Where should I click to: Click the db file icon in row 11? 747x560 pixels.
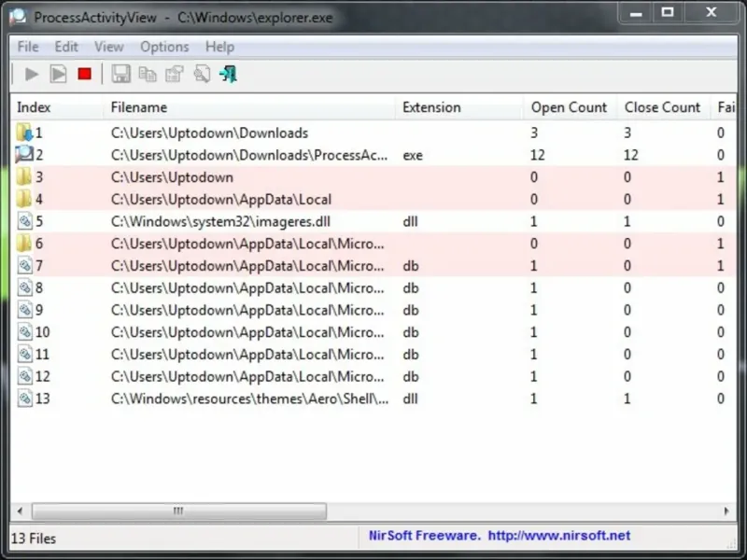coord(25,354)
